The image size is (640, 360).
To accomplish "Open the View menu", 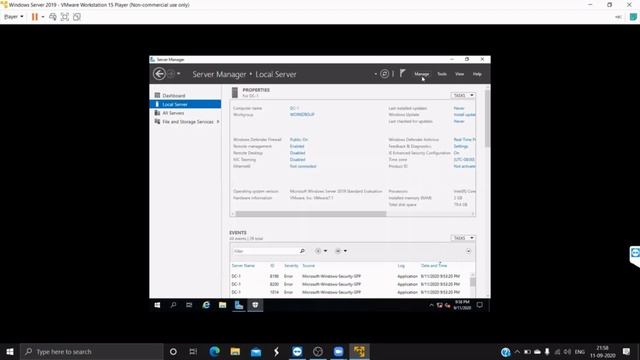I will (x=459, y=74).
